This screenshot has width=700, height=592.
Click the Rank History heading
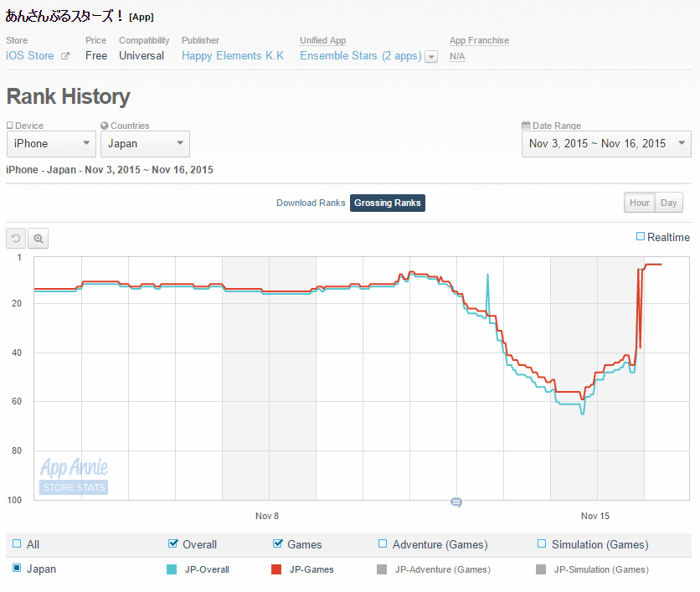[69, 96]
